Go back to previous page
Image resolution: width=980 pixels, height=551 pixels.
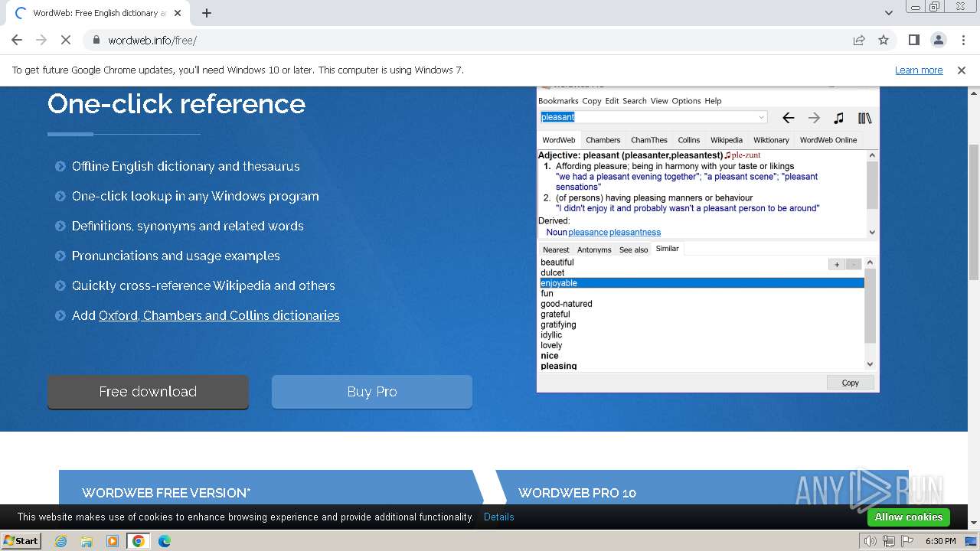click(17, 41)
